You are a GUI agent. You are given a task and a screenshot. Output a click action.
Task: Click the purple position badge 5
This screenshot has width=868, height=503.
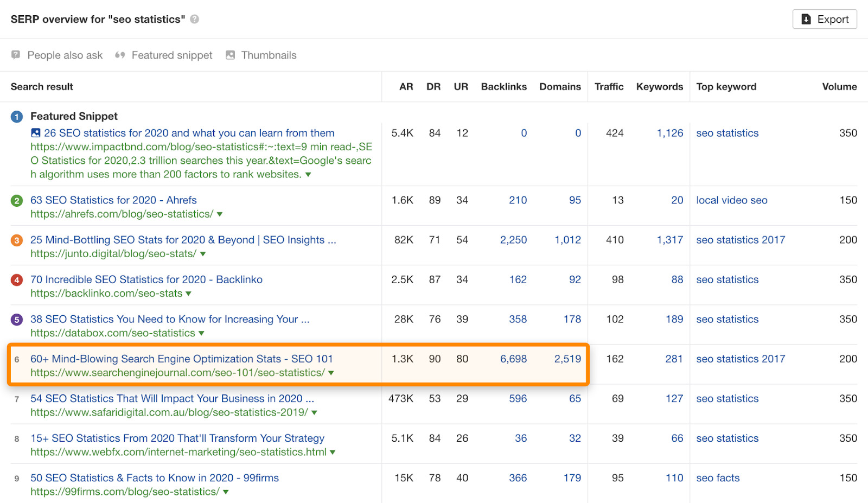16,319
